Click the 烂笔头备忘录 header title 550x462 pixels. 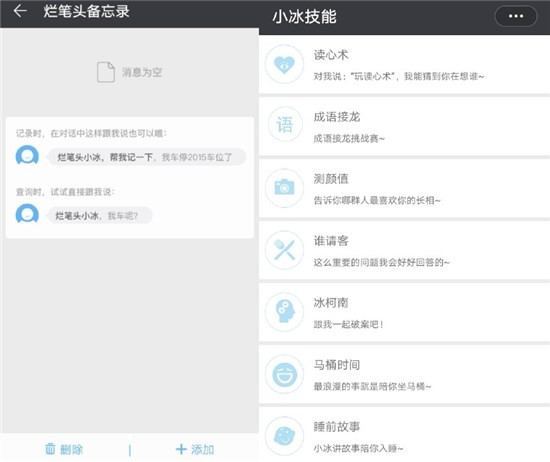point(86,11)
